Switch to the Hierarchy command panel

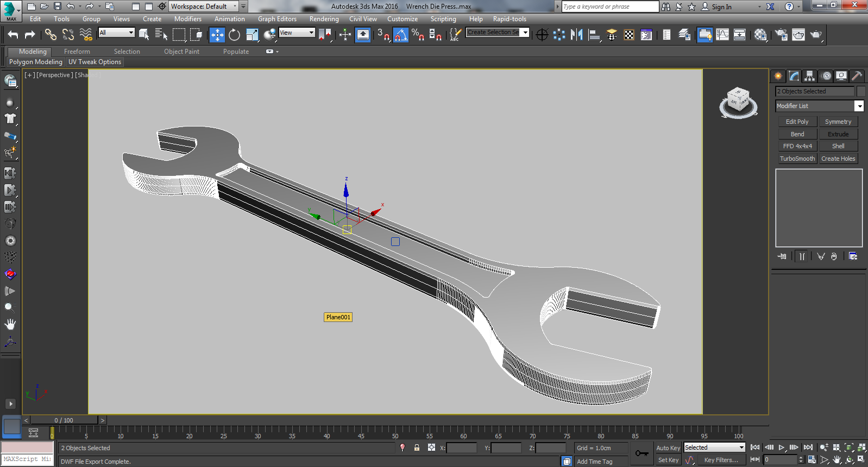click(x=810, y=76)
